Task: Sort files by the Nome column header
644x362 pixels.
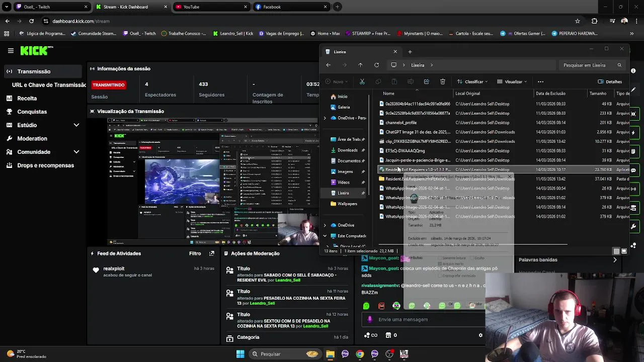Action: tap(388, 94)
